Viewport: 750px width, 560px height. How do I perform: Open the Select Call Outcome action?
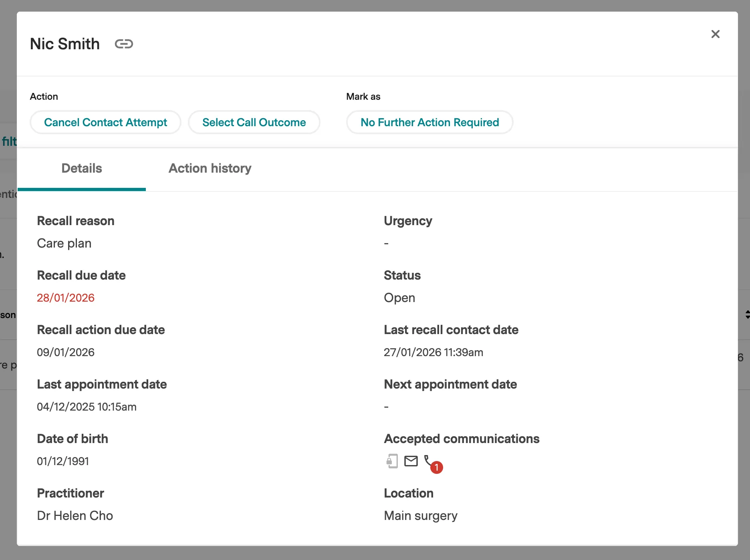[x=254, y=122]
